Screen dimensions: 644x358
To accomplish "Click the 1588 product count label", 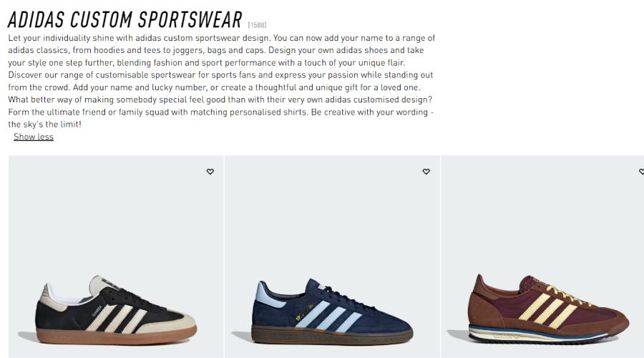I will [x=257, y=25].
